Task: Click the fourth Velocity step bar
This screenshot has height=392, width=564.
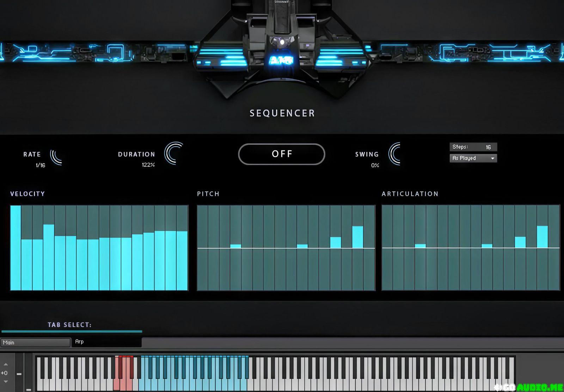Action: (49, 257)
